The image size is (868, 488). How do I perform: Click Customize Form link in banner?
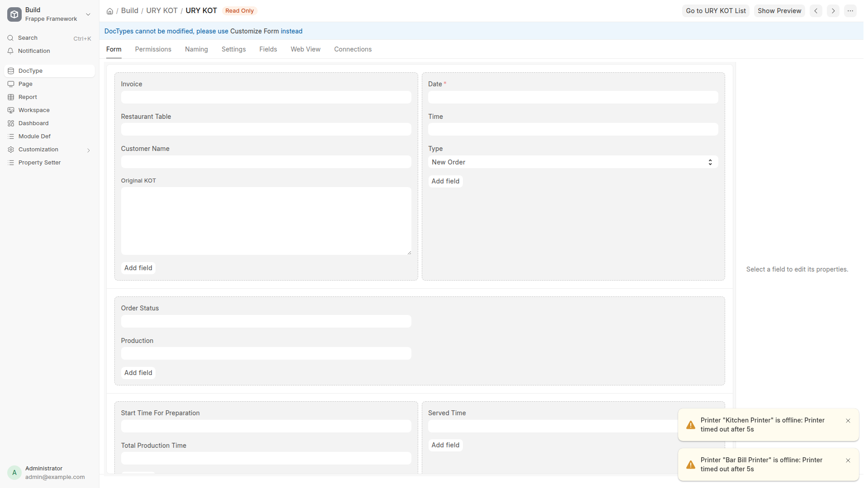pos(255,31)
